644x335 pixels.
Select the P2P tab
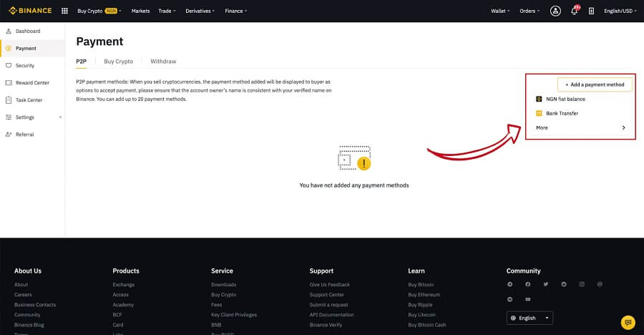click(x=82, y=62)
